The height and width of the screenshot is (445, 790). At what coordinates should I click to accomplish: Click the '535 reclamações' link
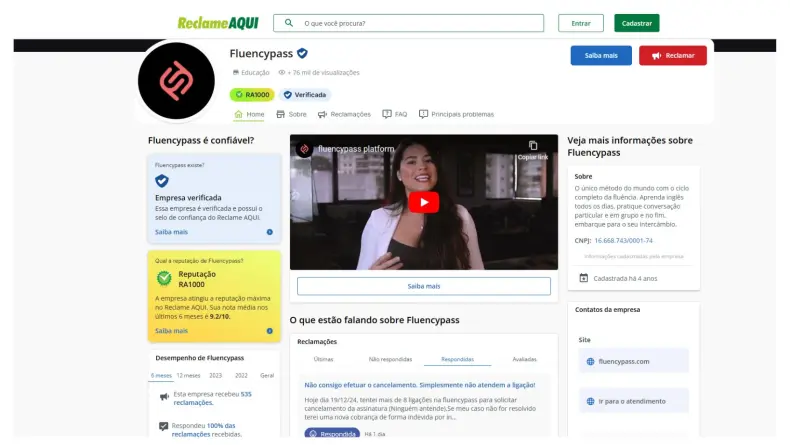click(212, 398)
